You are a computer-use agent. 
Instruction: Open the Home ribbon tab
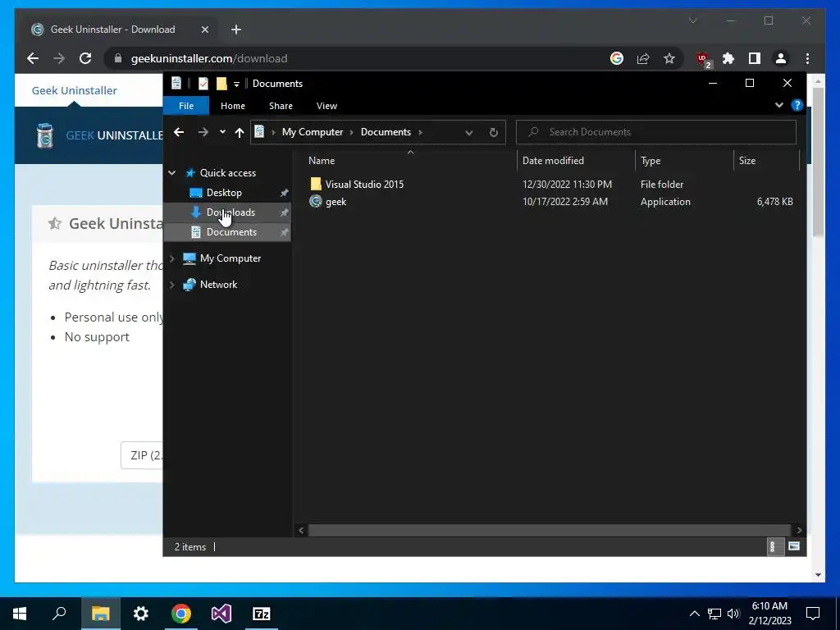232,106
